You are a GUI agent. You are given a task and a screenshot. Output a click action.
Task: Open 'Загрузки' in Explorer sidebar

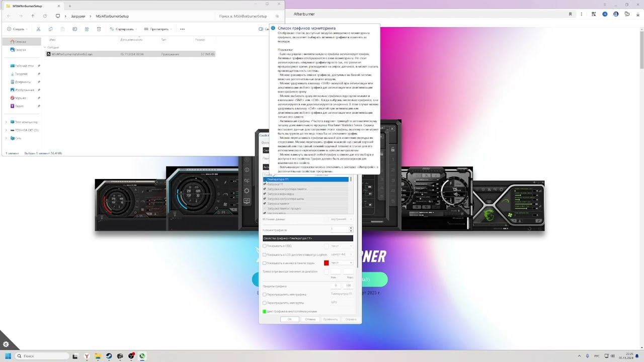[x=21, y=74]
